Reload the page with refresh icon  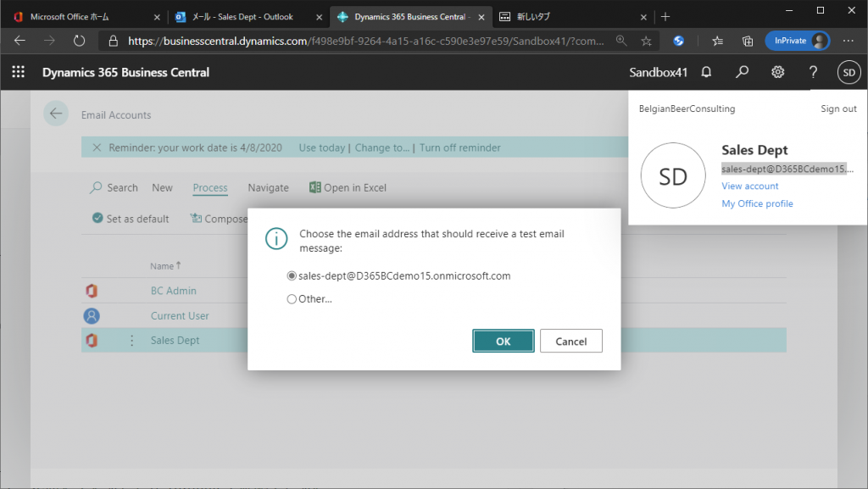pos(79,41)
